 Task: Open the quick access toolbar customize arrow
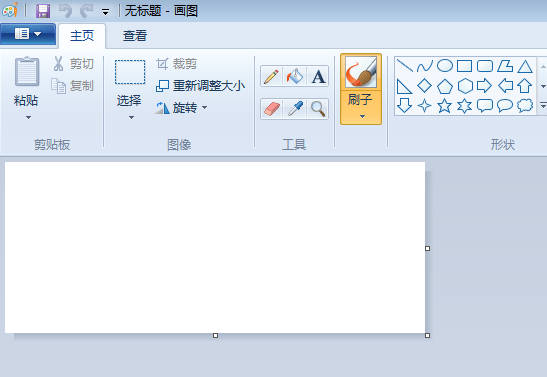(x=105, y=12)
